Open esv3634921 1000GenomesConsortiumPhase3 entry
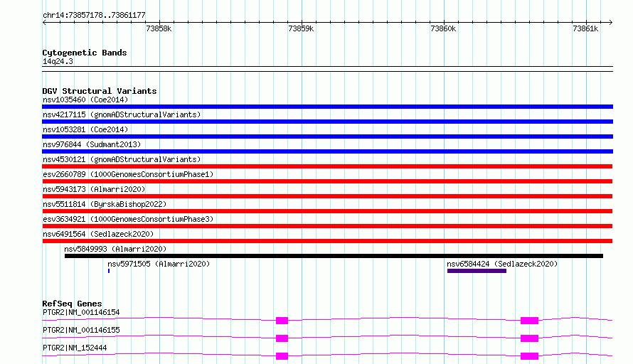633x364 pixels. click(128, 219)
